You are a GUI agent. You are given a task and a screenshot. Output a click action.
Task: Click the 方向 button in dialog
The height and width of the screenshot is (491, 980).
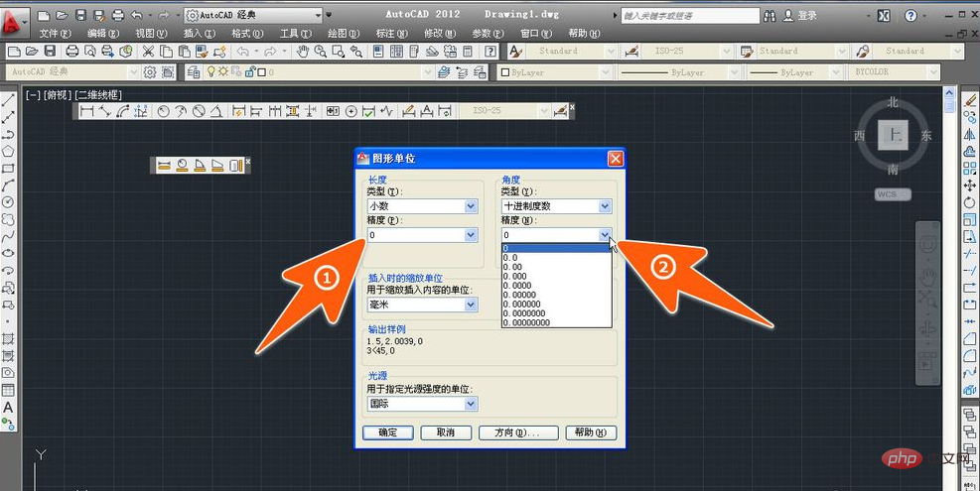518,432
